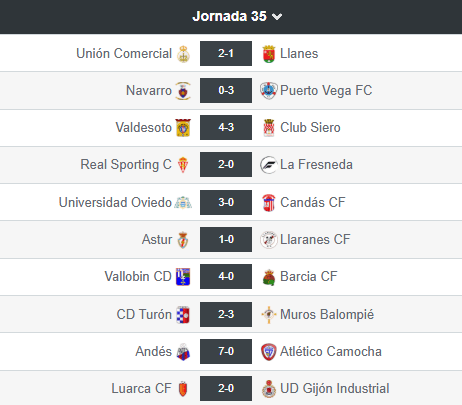462x405 pixels.
Task: Open the 7-0 Andés match score
Action: pos(226,351)
